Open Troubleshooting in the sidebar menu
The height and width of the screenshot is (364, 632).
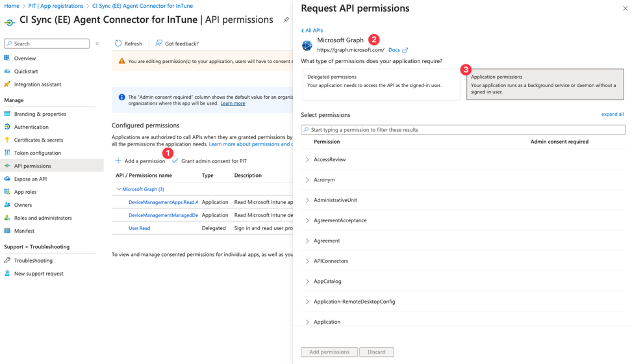tap(33, 261)
